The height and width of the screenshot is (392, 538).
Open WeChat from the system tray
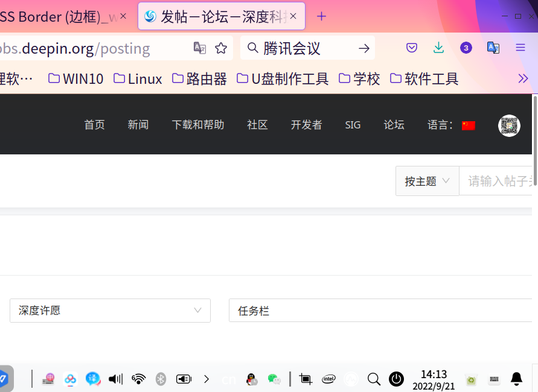(x=274, y=379)
